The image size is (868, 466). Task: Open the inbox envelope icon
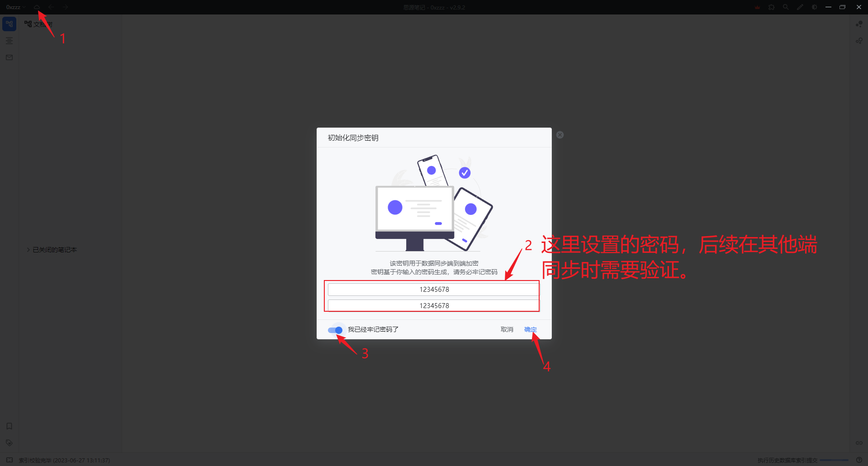pyautogui.click(x=9, y=57)
